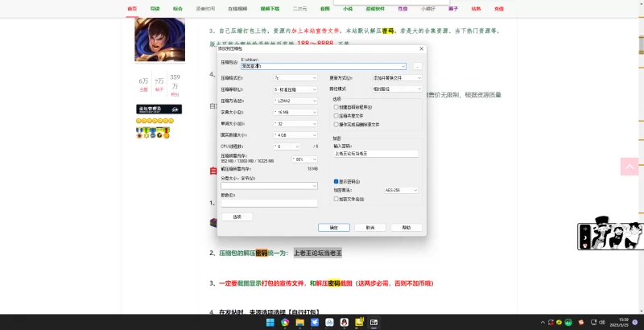Click the cartoon mascot widget on right
Viewport: 644px width, 330px height.
(611, 233)
